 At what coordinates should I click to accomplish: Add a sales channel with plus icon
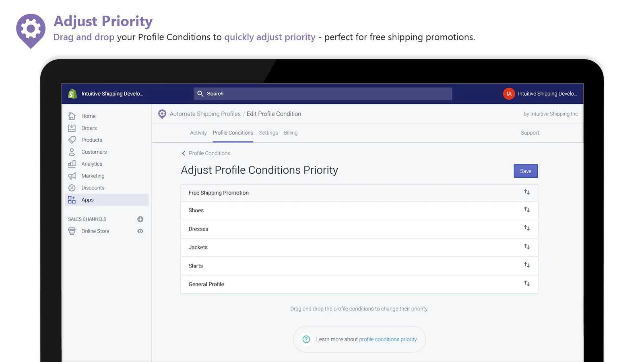[x=140, y=219]
